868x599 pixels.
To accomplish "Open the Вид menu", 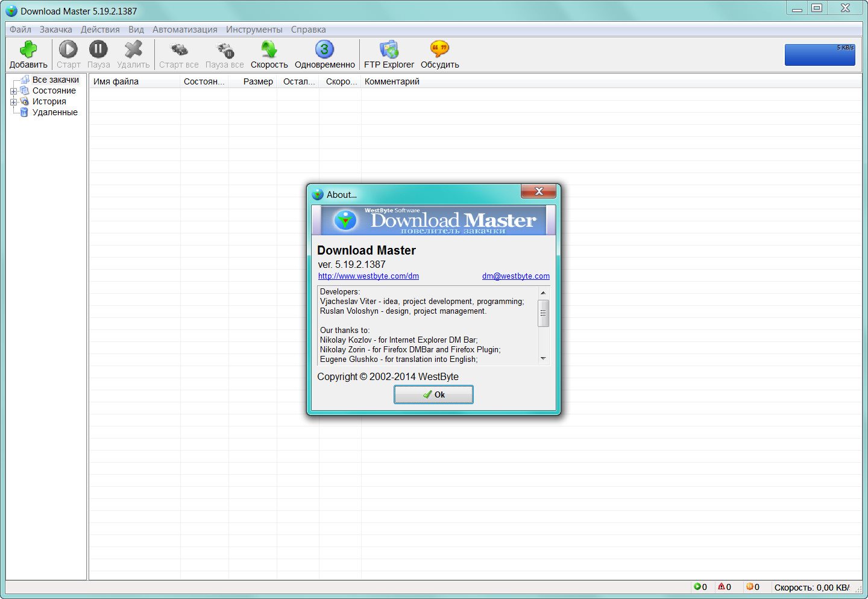I will pos(136,30).
